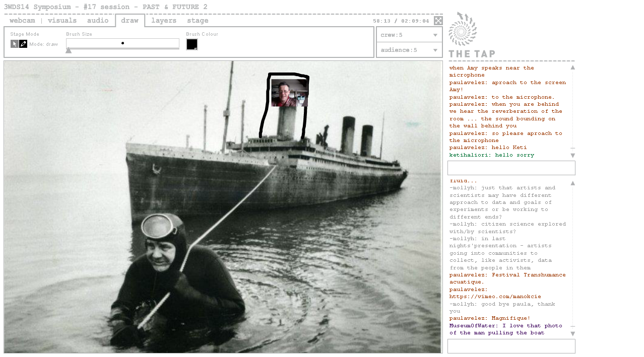The width and height of the screenshot is (644, 357).
Task: Click the crew chat text input field
Action: [511, 168]
